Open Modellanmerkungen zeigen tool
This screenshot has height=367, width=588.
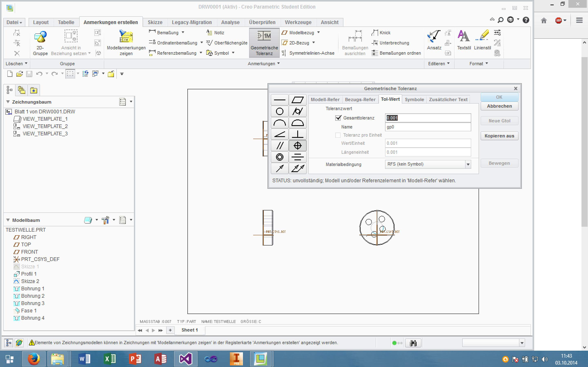[x=126, y=43]
